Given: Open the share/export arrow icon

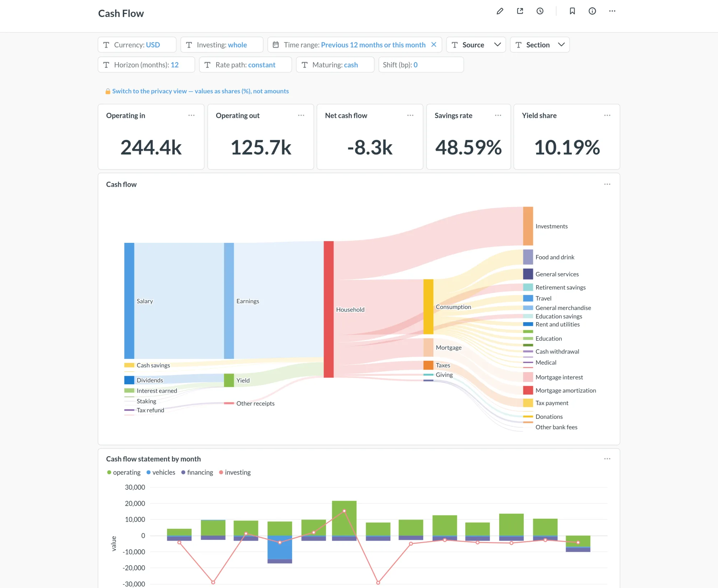Looking at the screenshot, I should [x=520, y=11].
